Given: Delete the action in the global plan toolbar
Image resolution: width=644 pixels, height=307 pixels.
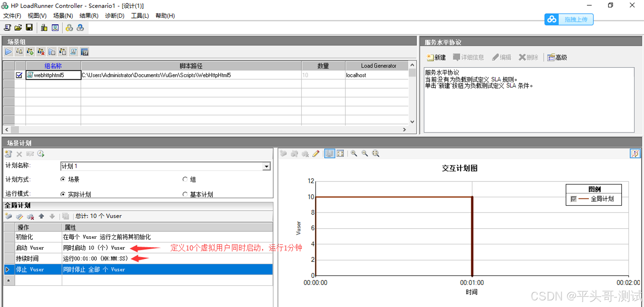Looking at the screenshot, I should tap(30, 216).
